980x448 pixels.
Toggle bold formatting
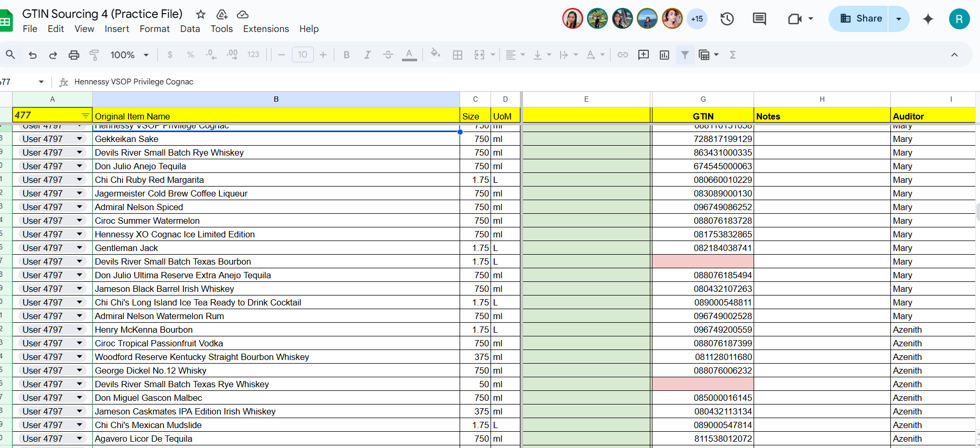pos(346,55)
